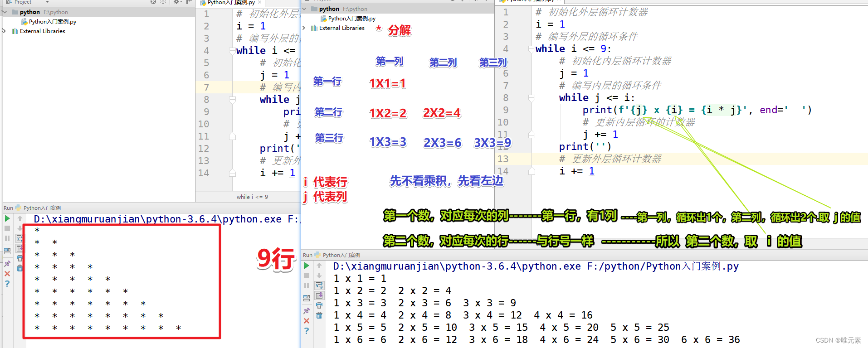Select External Libraries label in left project tree
The height and width of the screenshot is (348, 868).
(x=43, y=31)
